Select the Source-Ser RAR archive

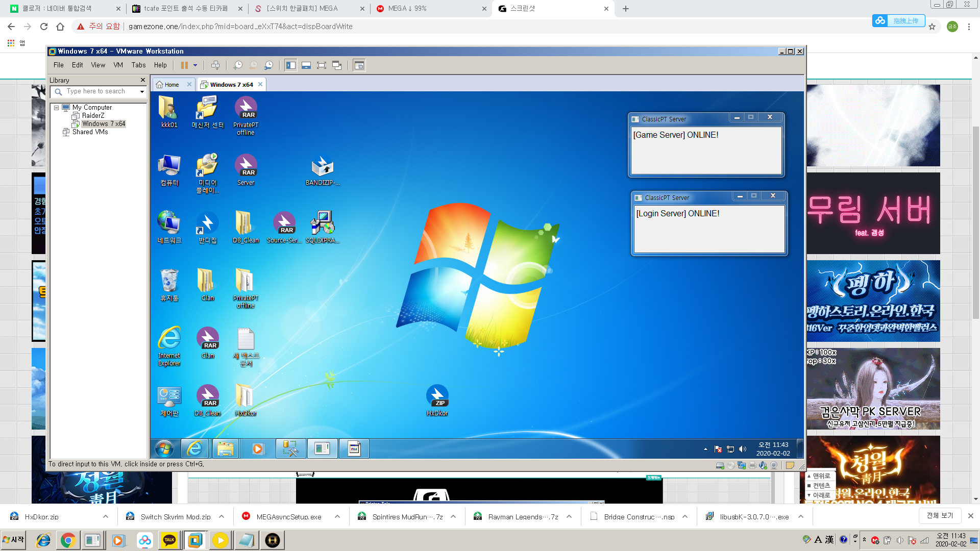284,228
